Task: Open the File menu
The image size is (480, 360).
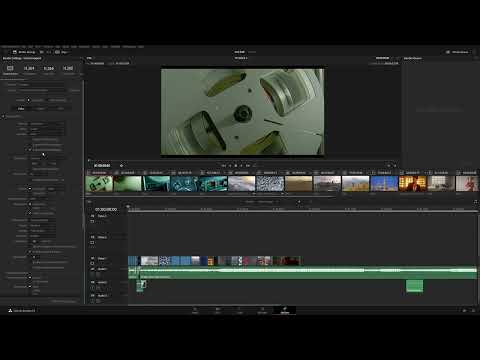Action: click(x=24, y=47)
